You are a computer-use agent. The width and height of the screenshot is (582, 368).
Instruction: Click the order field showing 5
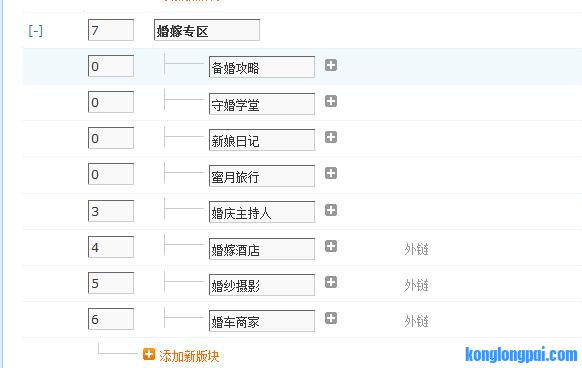(x=111, y=283)
